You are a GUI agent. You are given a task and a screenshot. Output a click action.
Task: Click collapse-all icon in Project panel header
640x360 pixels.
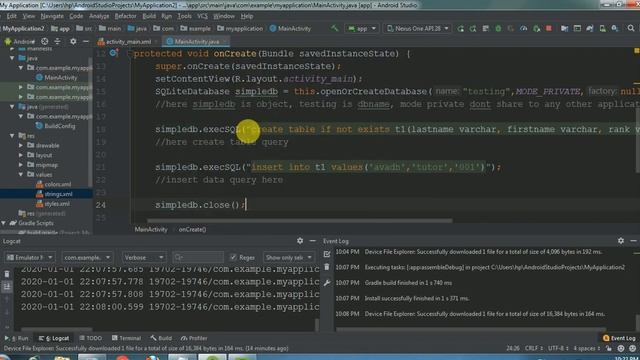tap(57, 41)
